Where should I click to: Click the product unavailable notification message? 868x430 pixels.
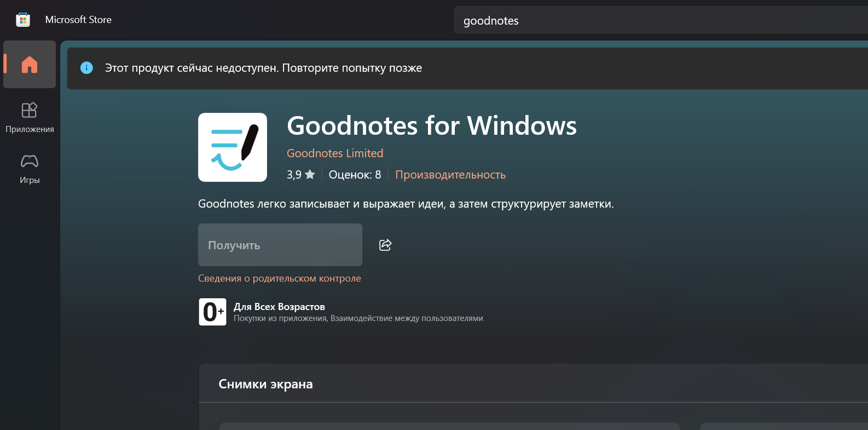pos(263,68)
